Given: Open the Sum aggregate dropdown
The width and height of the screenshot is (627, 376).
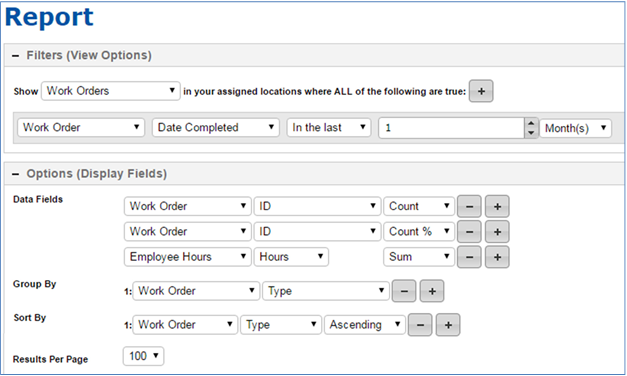Looking at the screenshot, I should click(x=419, y=257).
